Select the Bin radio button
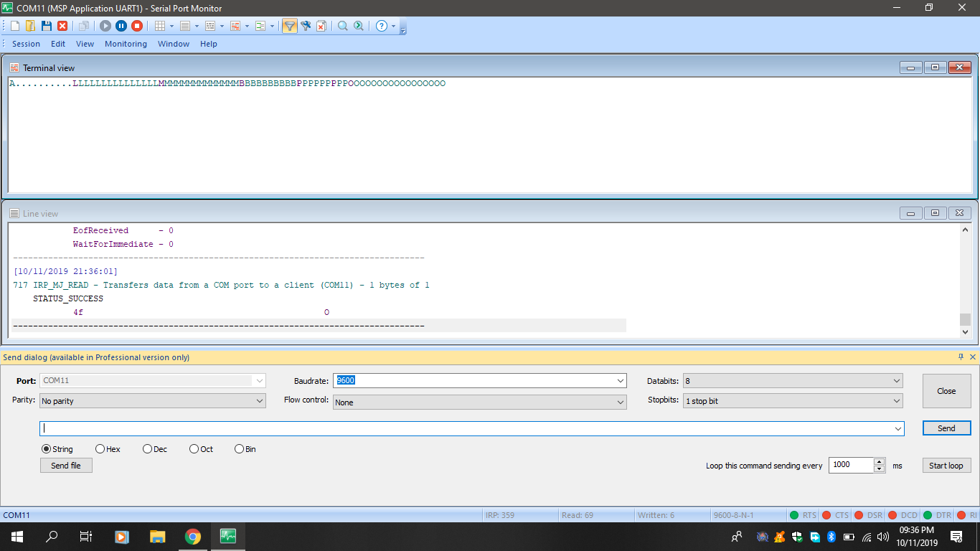The width and height of the screenshot is (980, 551). 239,449
